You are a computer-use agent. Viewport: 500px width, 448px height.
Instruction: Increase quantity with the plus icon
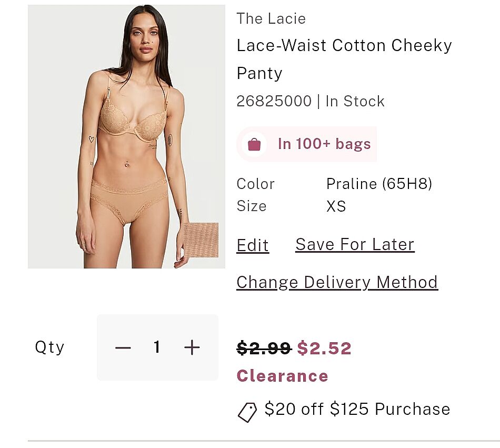[192, 347]
